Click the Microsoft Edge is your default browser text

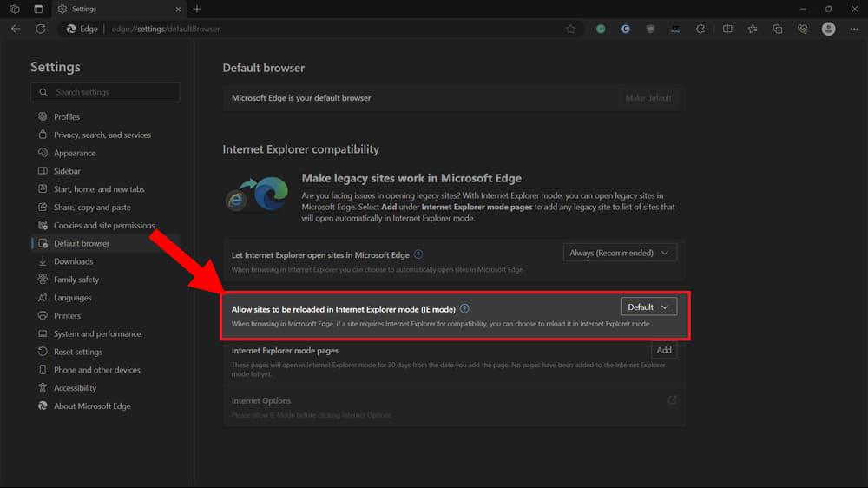click(301, 98)
